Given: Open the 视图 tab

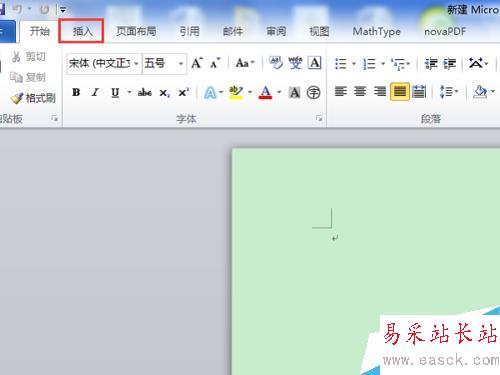Looking at the screenshot, I should click(x=319, y=31).
